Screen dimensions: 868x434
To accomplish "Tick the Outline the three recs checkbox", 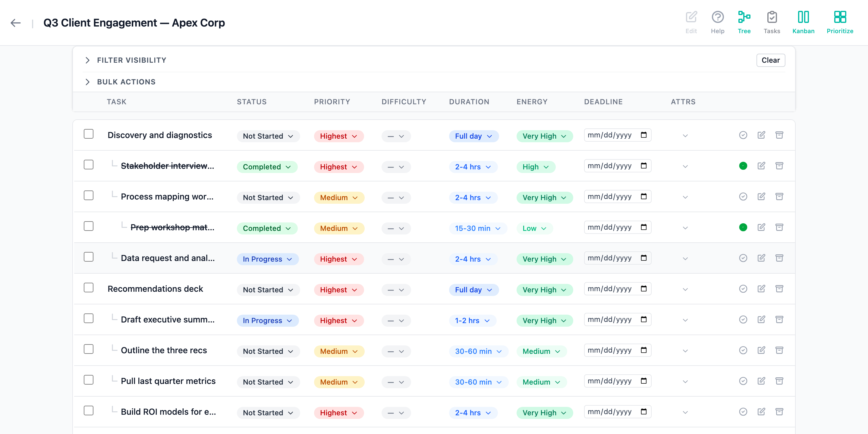I will 89,349.
